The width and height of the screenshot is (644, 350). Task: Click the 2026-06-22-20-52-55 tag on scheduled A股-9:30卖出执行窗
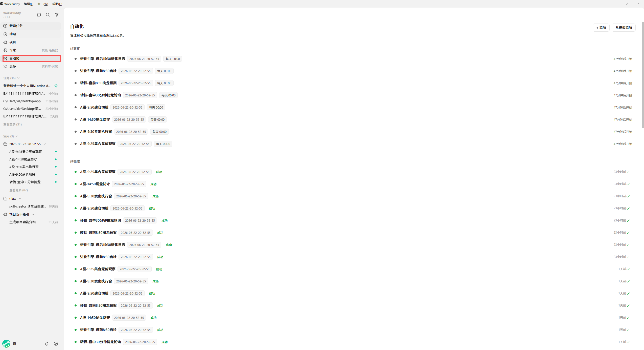pos(131,132)
